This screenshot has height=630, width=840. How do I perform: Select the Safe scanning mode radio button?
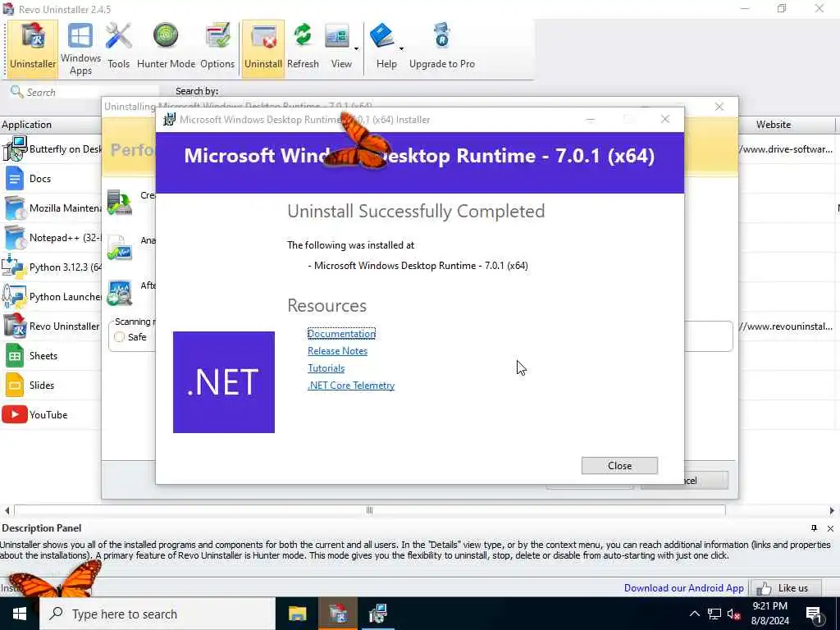click(120, 337)
